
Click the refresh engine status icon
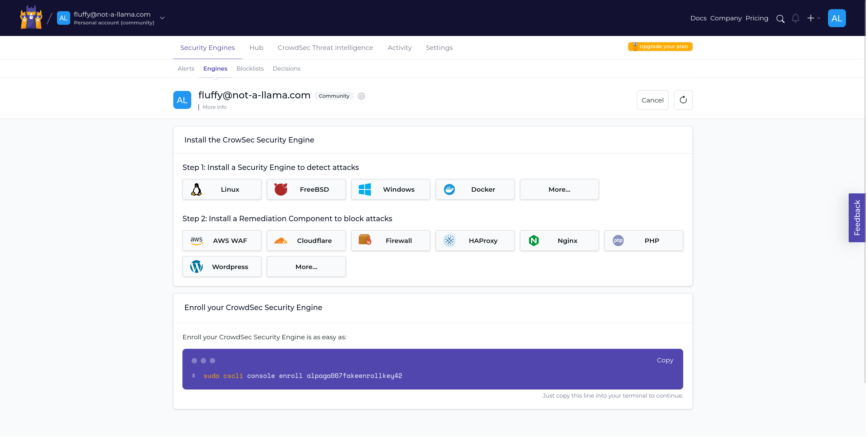pyautogui.click(x=684, y=100)
